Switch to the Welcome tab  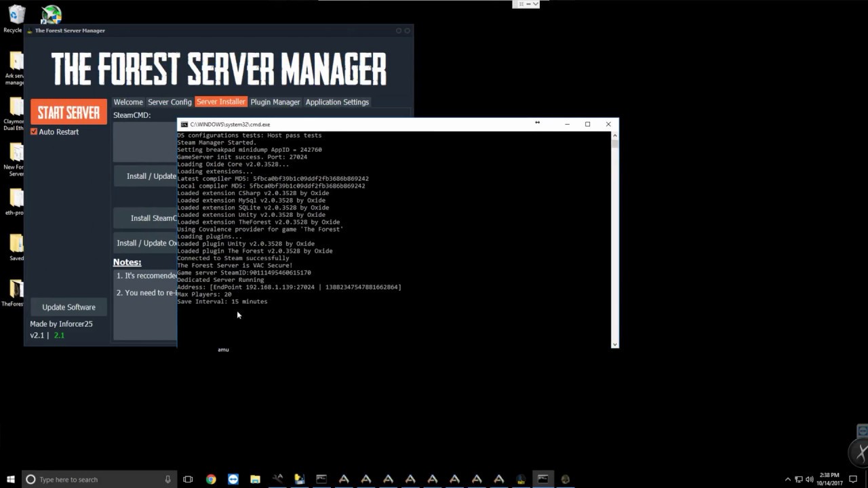pyautogui.click(x=128, y=102)
